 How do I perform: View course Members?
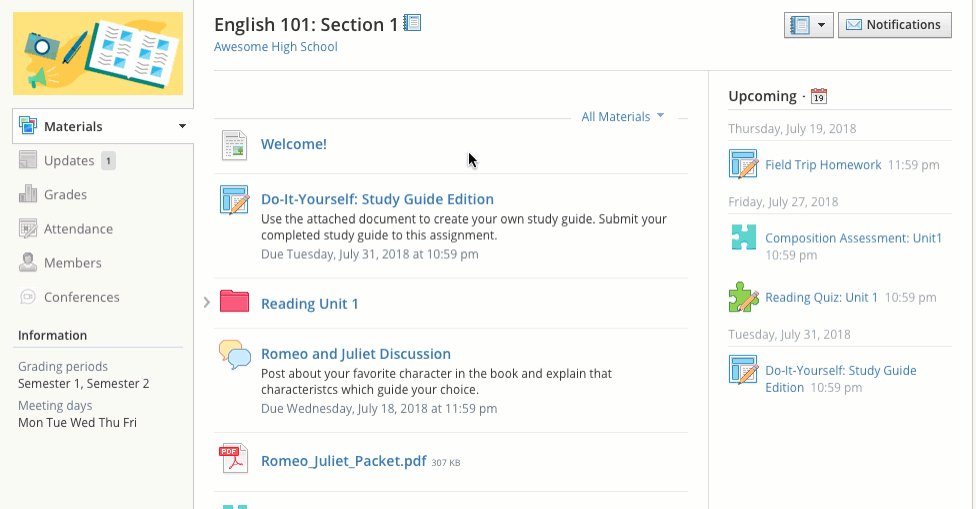pos(72,263)
